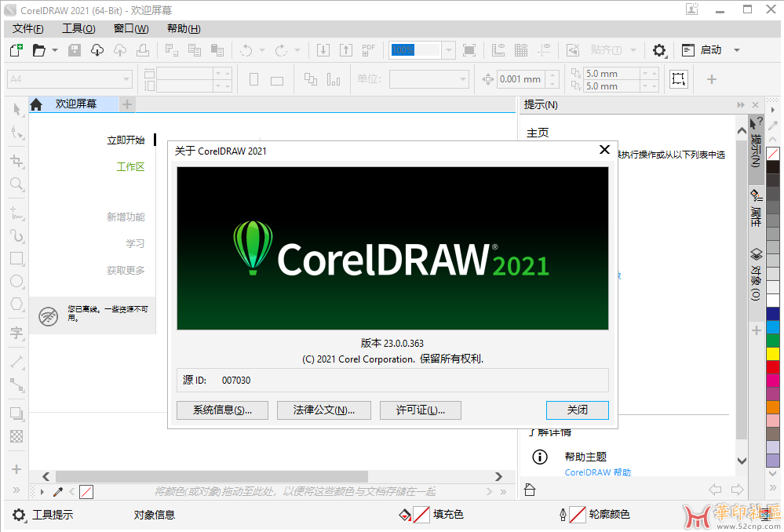Switch to the 欢迎屏幕 tab
Screen dimensions: 784x532
76,104
